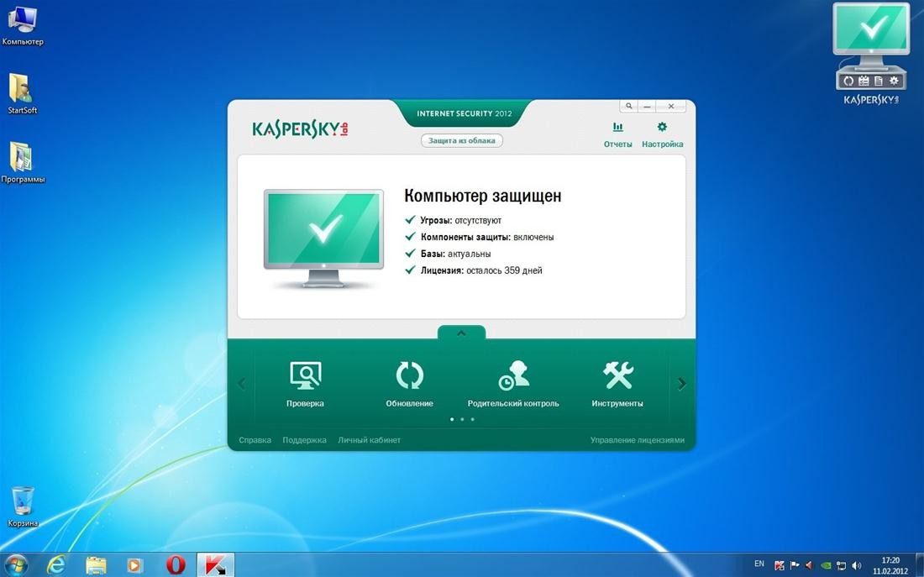Select second pagination dot
This screenshot has height=577, width=924.
462,419
